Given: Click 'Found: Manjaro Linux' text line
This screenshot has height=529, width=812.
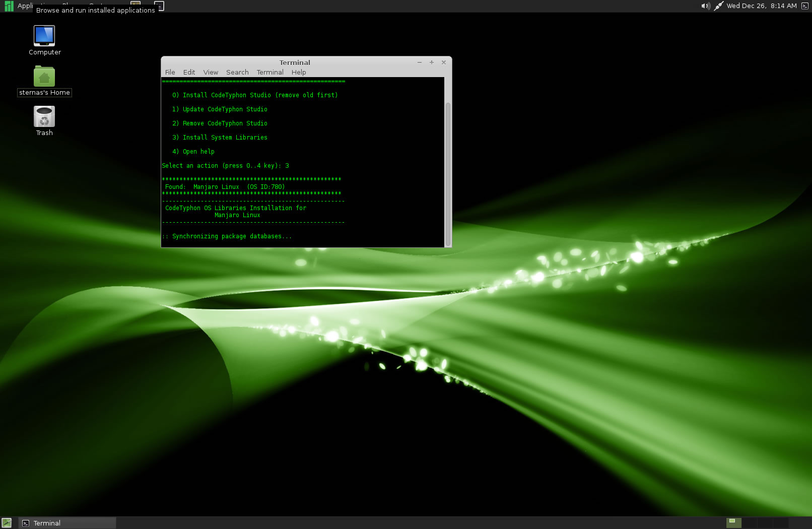Looking at the screenshot, I should (x=225, y=187).
